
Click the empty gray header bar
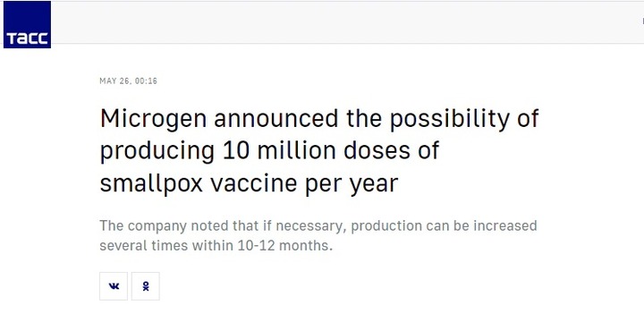coord(347,21)
